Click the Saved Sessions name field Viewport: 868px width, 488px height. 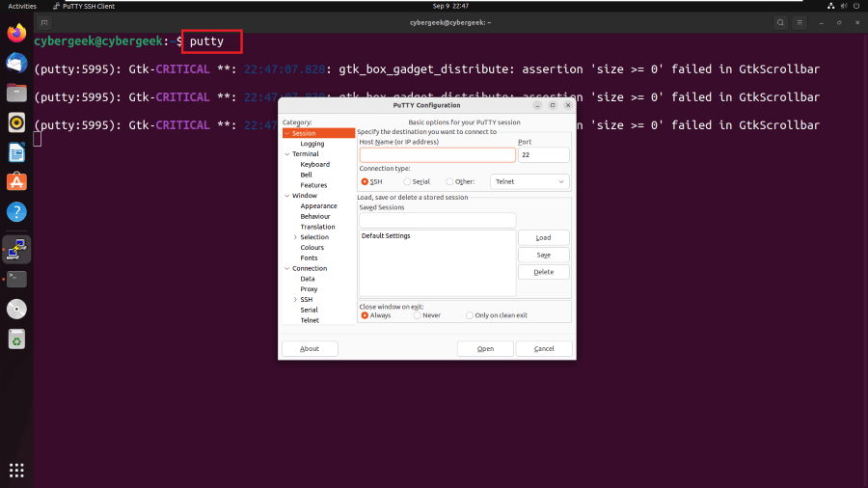(x=437, y=220)
